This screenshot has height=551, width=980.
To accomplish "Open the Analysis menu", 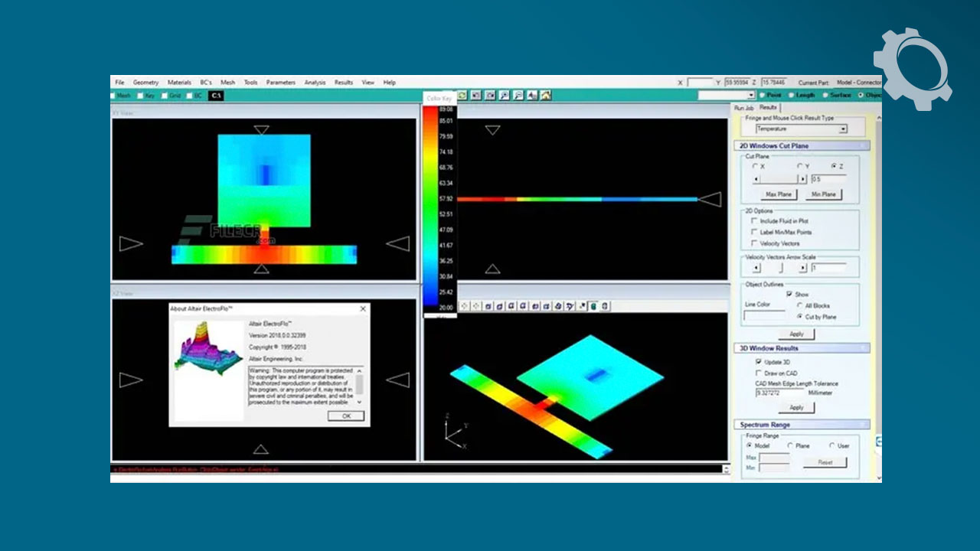I will tap(315, 83).
